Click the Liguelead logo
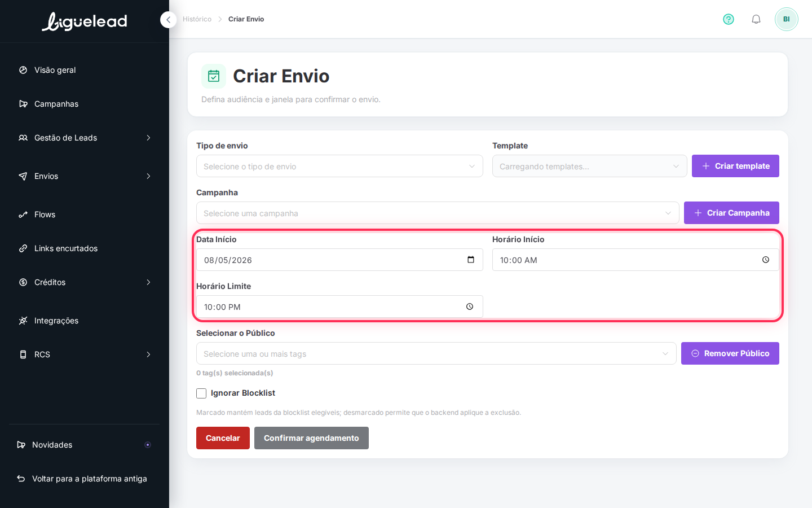812x508 pixels. tap(85, 21)
